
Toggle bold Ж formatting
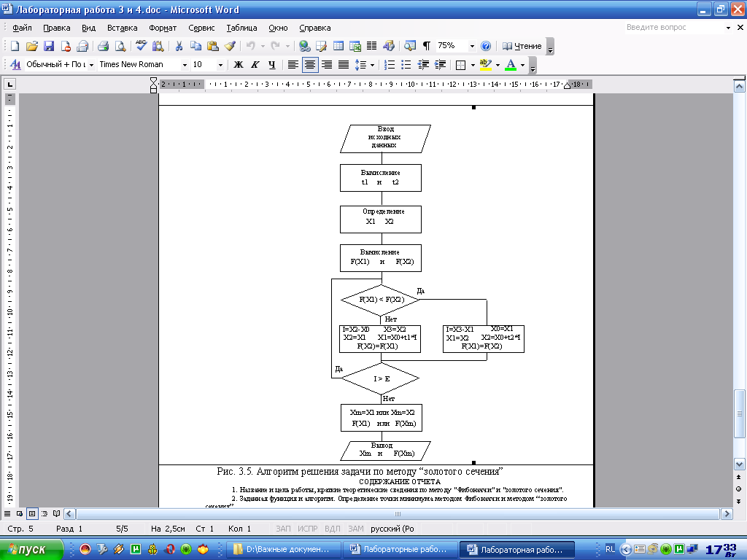coord(239,64)
